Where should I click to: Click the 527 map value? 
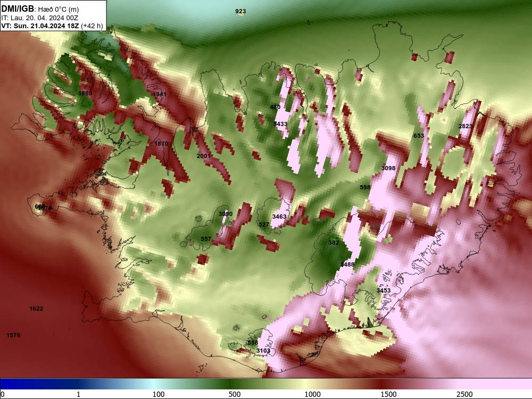pyautogui.click(x=264, y=225)
